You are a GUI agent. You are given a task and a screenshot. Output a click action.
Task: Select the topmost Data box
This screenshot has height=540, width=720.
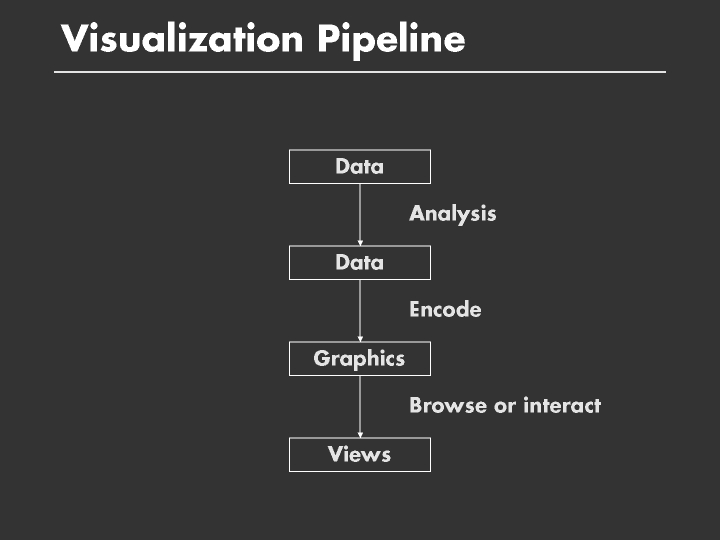360,166
